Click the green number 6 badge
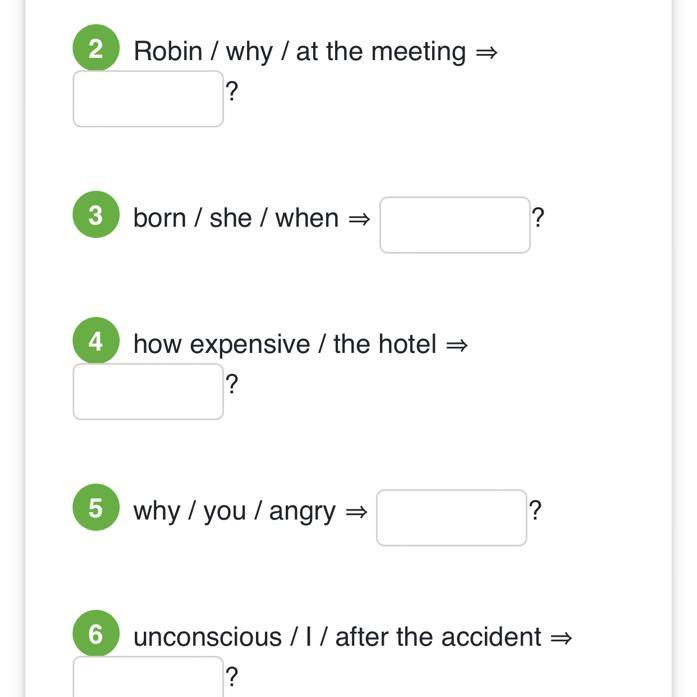Viewport: 697px width, 697px height. (96, 635)
